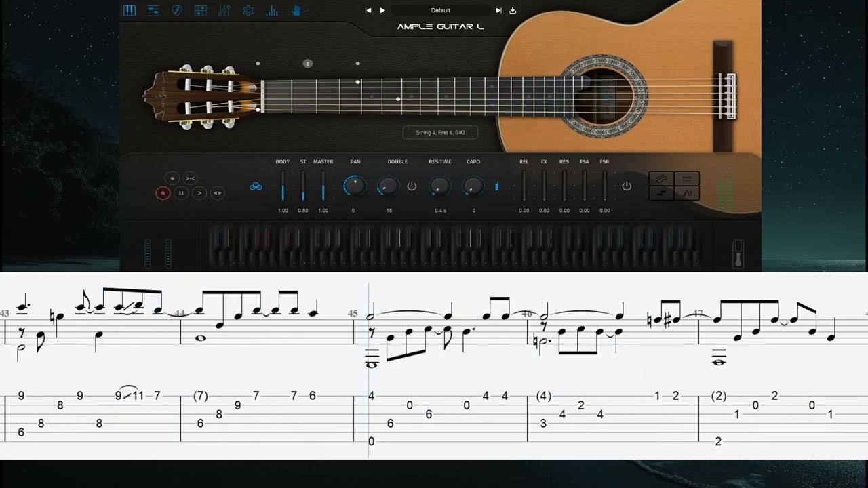The height and width of the screenshot is (488, 868).
Task: Select the blue hand icon
Action: (296, 10)
